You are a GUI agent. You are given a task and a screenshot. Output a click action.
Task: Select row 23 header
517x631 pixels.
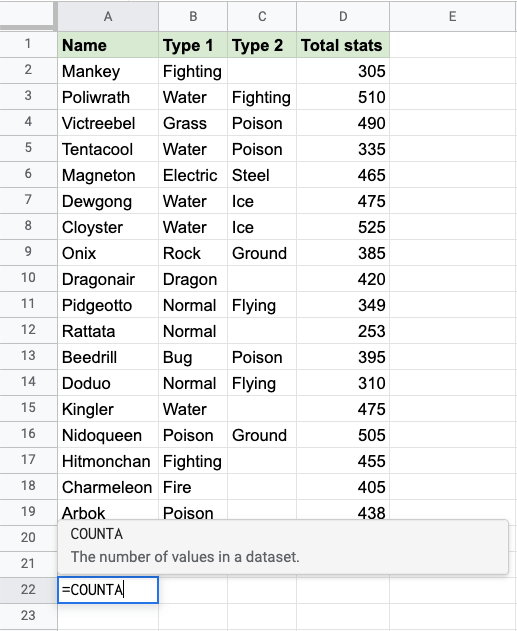pos(28,616)
